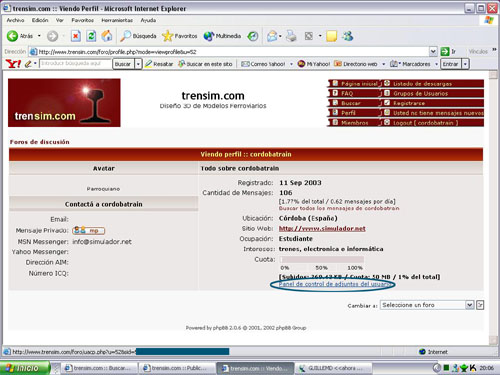Open the Favoritos star icon
The image size is (500, 375).
[x=167, y=36]
